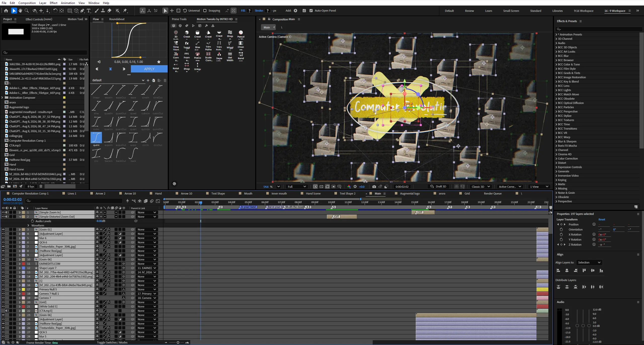
Task: Open Motion Tweaks settings gear
Action: coord(174,184)
